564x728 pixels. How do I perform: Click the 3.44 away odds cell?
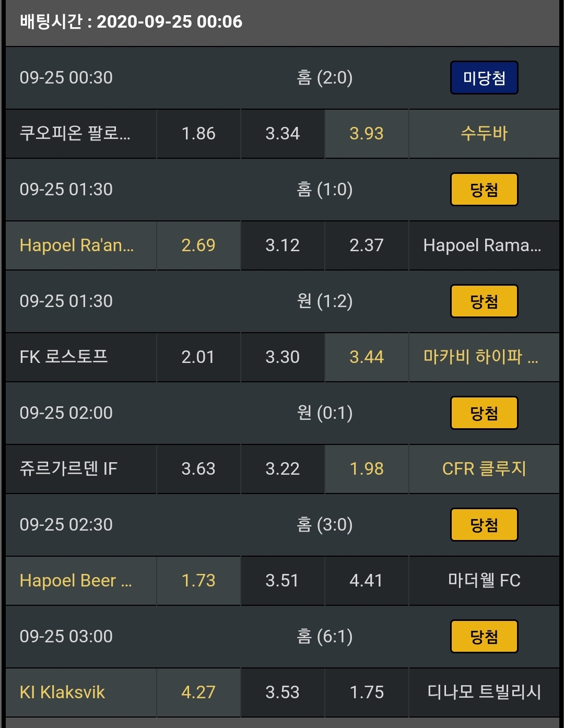[366, 357]
